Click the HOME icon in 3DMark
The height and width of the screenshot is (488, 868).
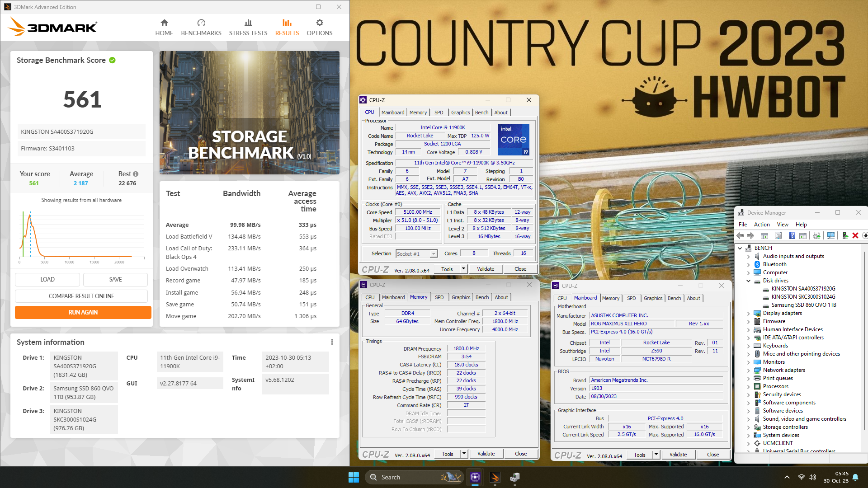coord(164,23)
